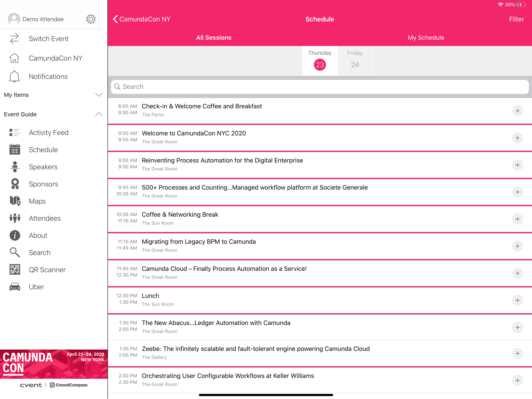Tap the Camunda Con banner image
The width and height of the screenshot is (532, 399).
[x=54, y=364]
